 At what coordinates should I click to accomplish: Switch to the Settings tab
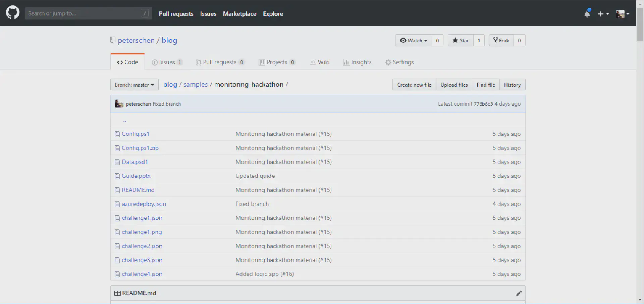(399, 62)
